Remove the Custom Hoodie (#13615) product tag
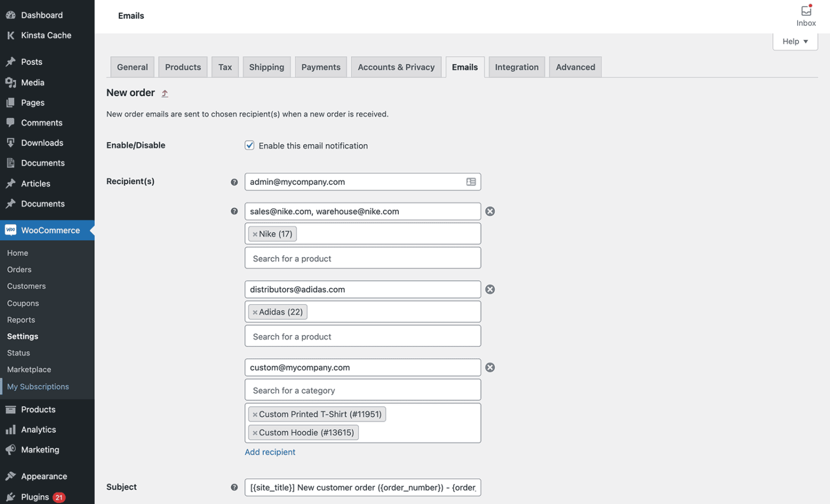This screenshot has height=504, width=830. click(254, 432)
